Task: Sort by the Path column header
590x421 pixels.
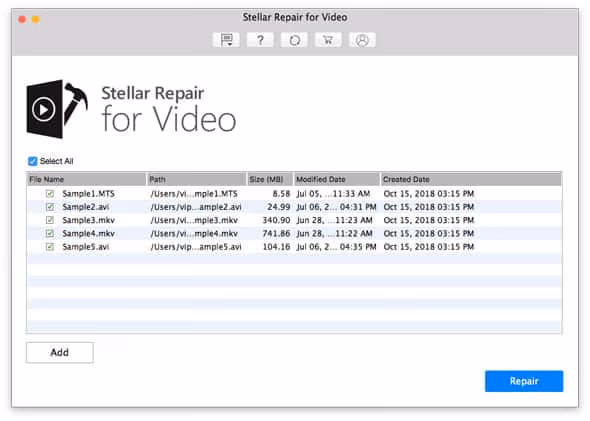Action: [x=196, y=179]
